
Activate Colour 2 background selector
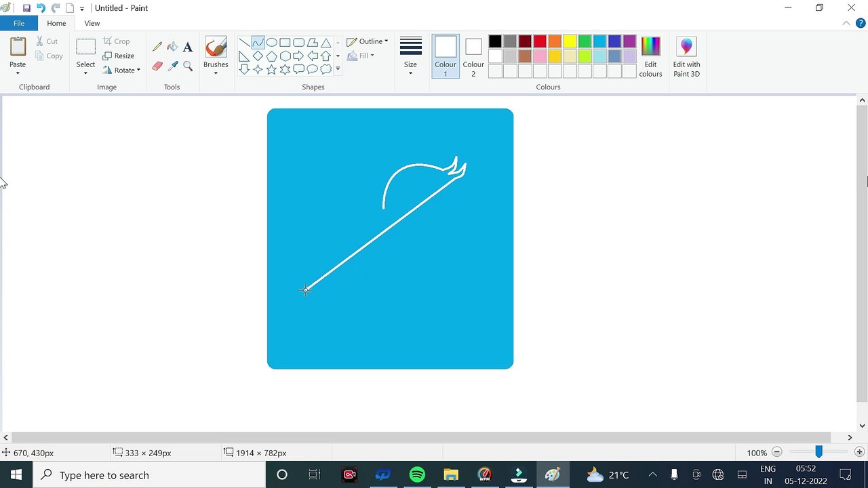click(473, 56)
